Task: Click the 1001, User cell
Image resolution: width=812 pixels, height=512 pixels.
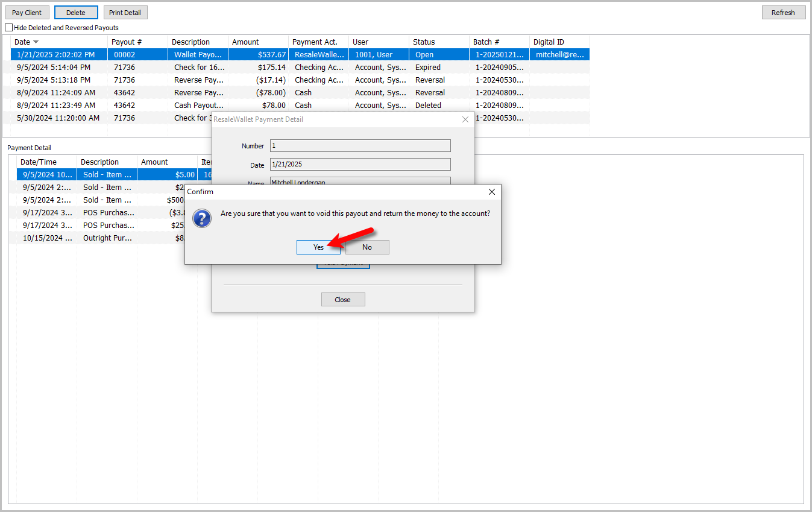Action: coord(379,55)
